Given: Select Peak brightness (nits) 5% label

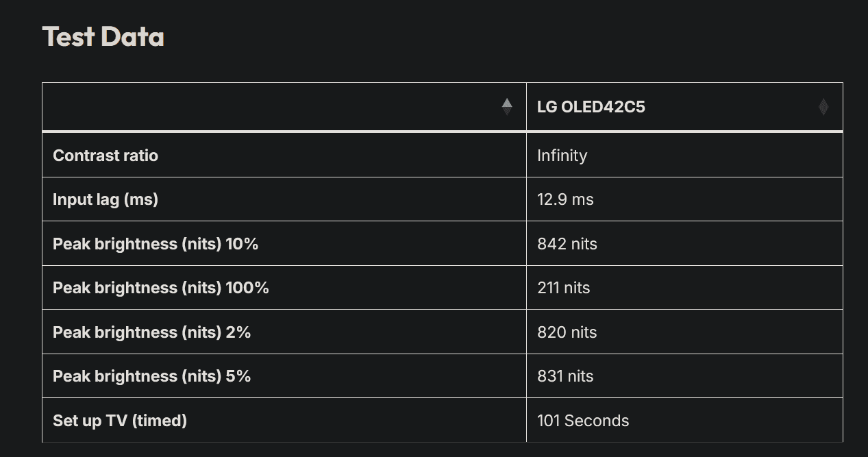Looking at the screenshot, I should [x=152, y=376].
